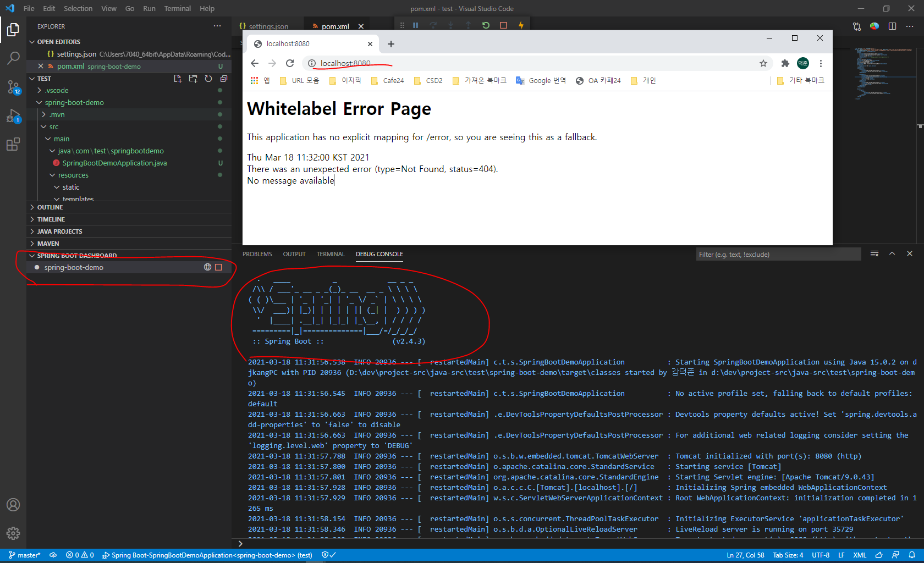This screenshot has width=924, height=563.
Task: Open editor More Actions ellipsis menu
Action: [x=910, y=26]
